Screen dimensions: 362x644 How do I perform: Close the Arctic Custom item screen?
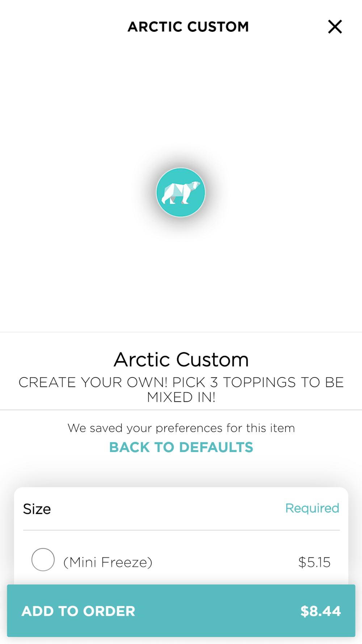click(335, 27)
